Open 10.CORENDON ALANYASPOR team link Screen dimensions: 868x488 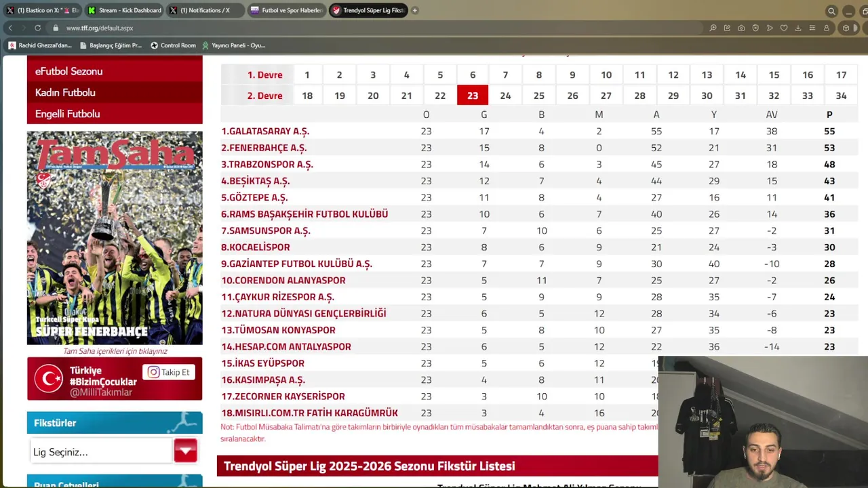coord(283,281)
